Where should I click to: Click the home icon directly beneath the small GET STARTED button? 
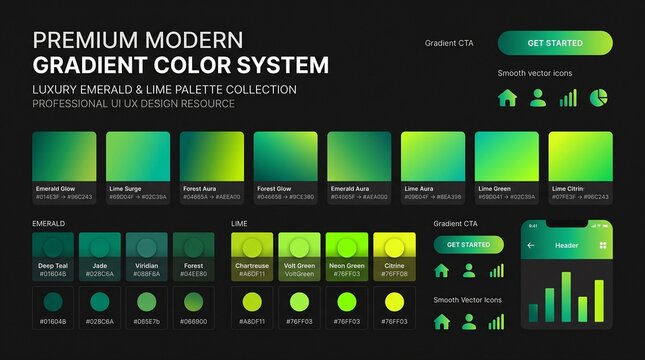point(441,271)
